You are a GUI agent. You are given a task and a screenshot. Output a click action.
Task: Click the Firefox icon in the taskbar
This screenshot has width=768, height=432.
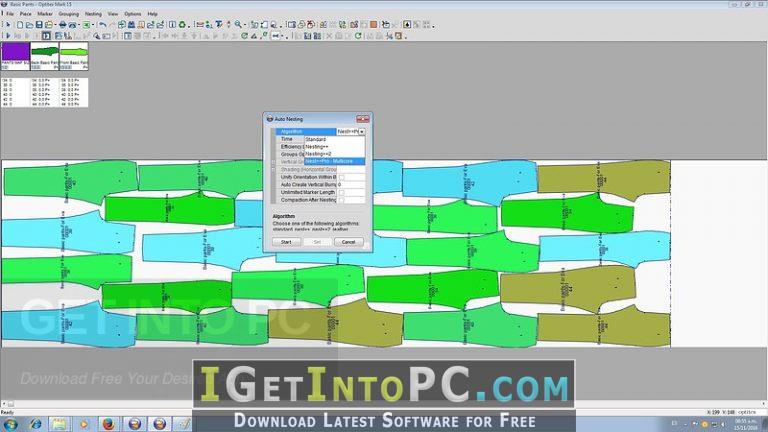tap(109, 424)
